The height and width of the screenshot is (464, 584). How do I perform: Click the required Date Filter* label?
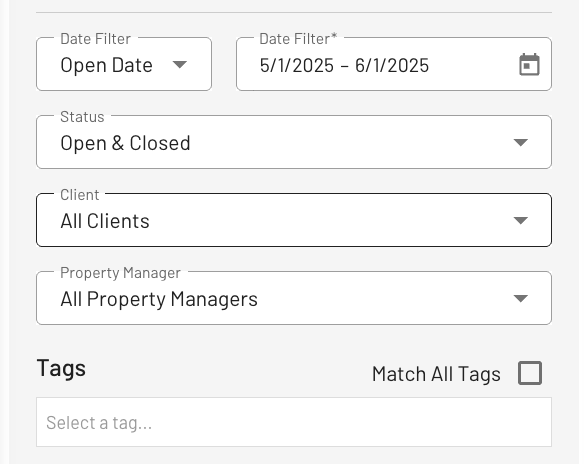coord(298,39)
